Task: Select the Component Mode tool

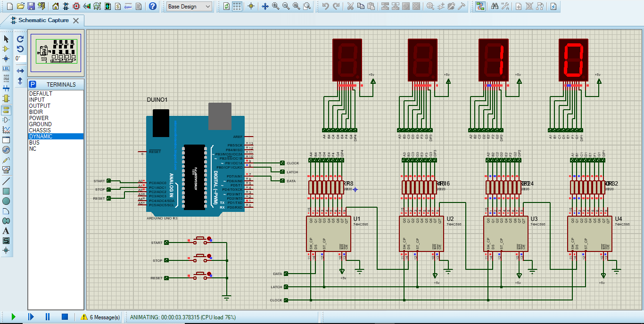Action: [x=6, y=49]
